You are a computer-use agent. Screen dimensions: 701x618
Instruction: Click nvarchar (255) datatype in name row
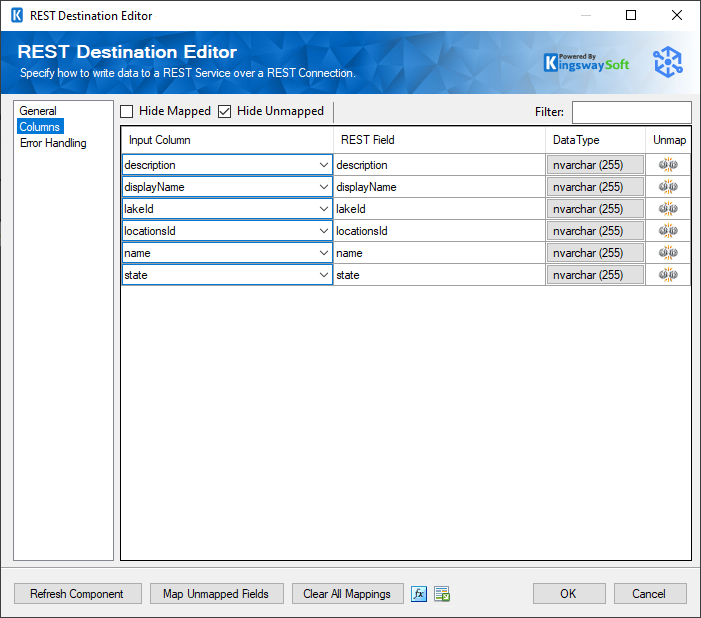[595, 253]
